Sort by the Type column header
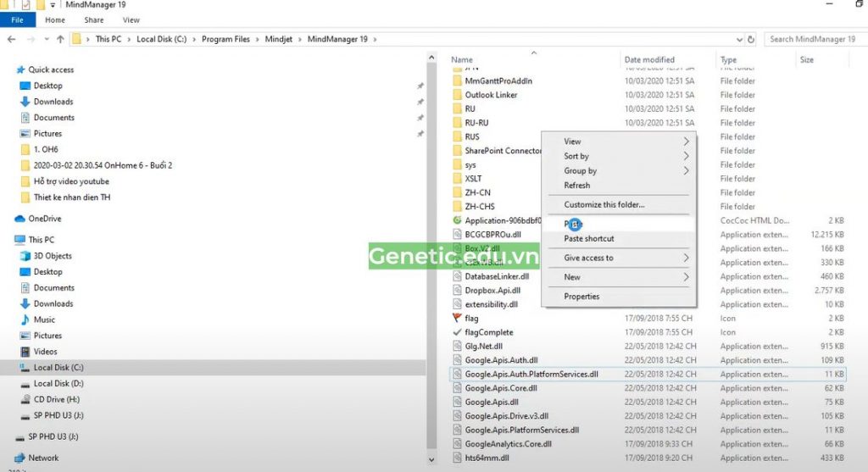868x472 pixels. coord(728,60)
